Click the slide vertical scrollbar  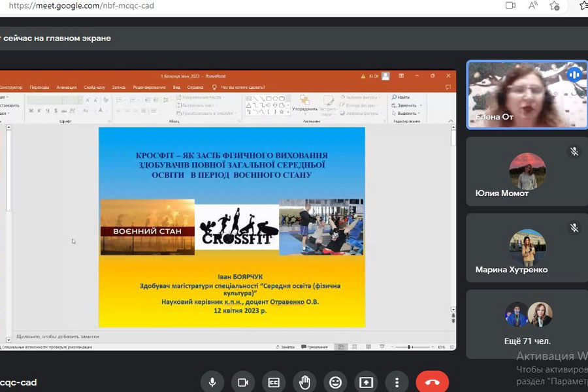pos(453,222)
